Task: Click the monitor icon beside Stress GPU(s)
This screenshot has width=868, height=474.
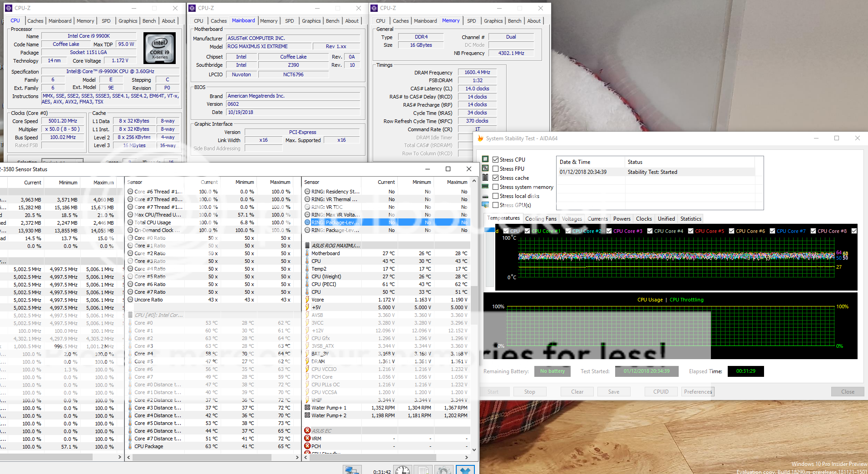Action: click(485, 205)
